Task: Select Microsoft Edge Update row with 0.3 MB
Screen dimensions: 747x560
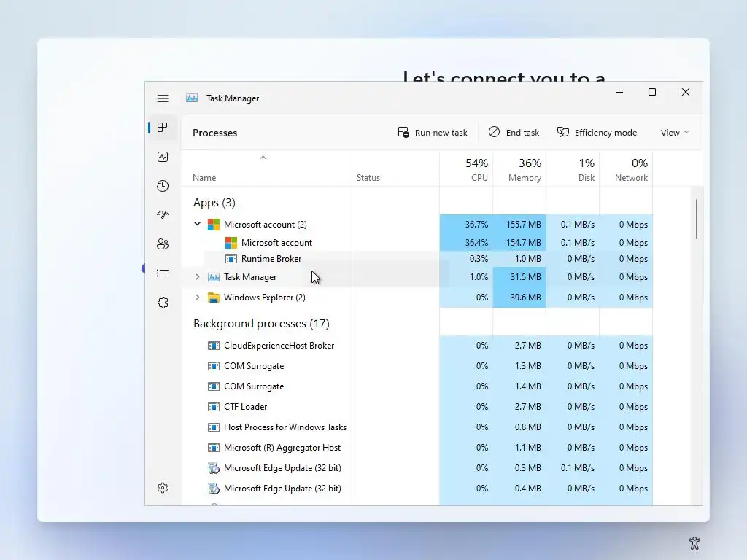Action: click(417, 468)
